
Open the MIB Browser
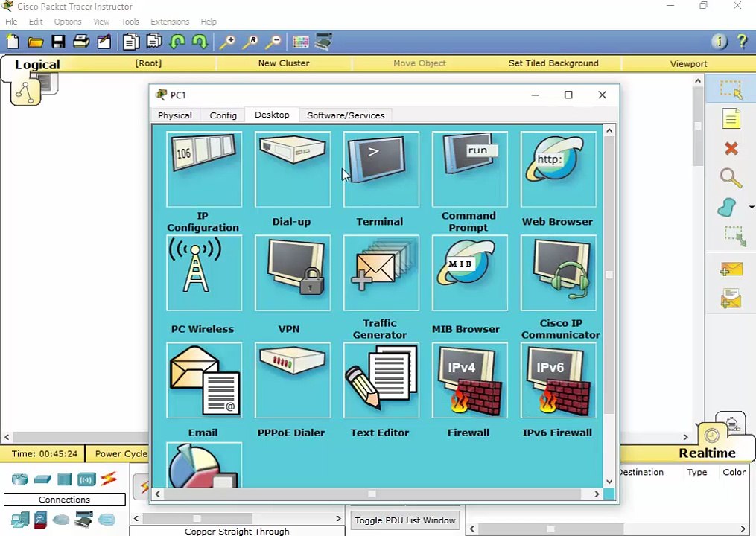(469, 272)
